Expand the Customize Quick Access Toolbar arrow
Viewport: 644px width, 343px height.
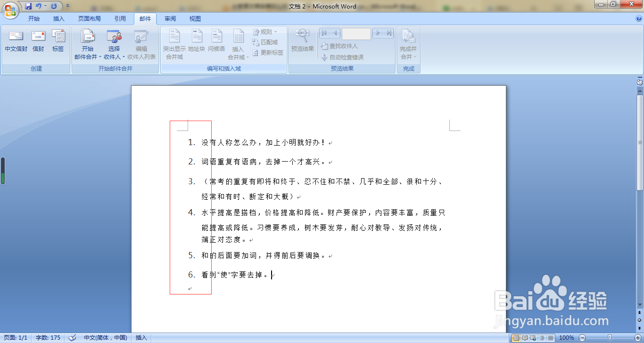pos(68,6)
